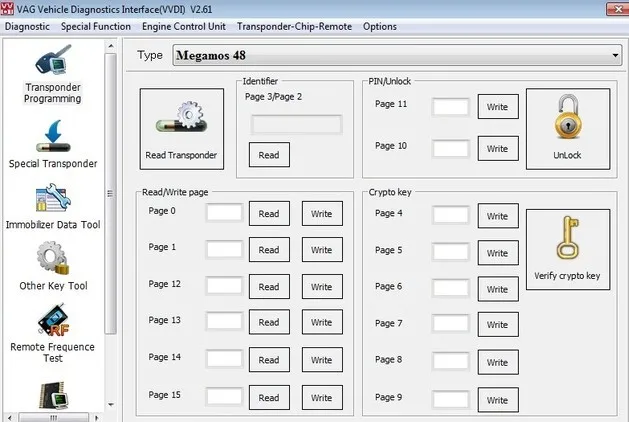Focus the Page 9 crypto key field
Image resolution: width=629 pixels, height=422 pixels.
[x=451, y=399]
